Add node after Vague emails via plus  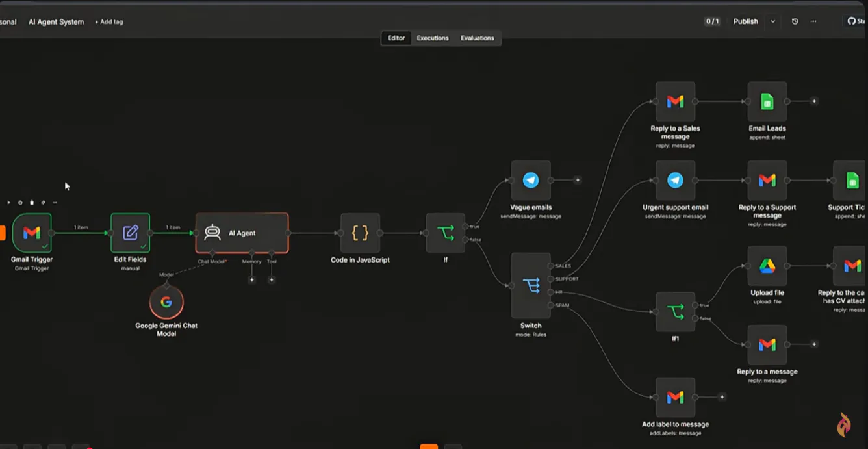tap(578, 180)
